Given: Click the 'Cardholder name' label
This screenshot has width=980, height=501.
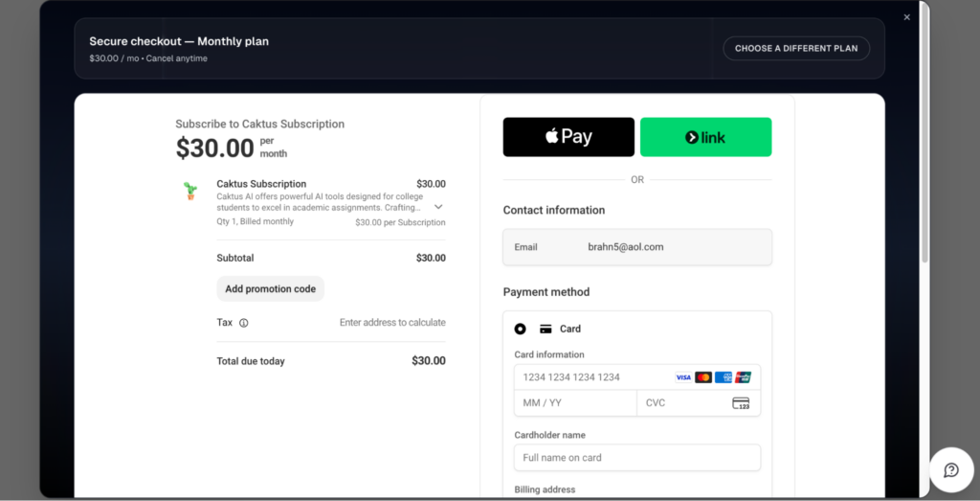Looking at the screenshot, I should [x=550, y=435].
